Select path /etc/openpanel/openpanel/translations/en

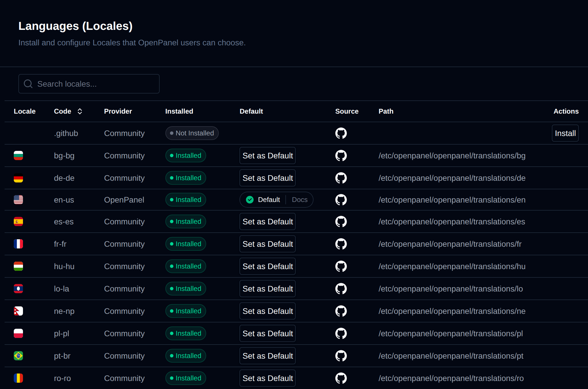tap(452, 200)
